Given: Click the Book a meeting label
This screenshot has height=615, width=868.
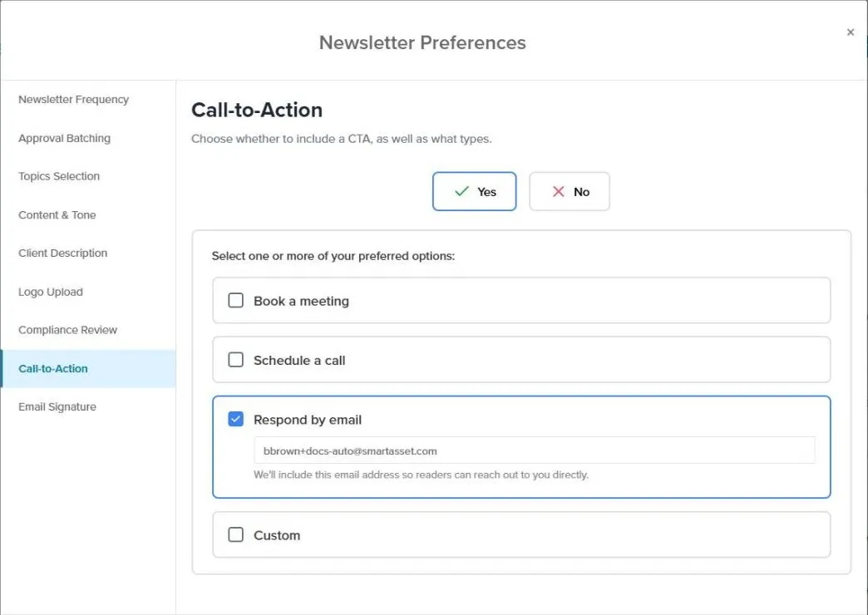Looking at the screenshot, I should pyautogui.click(x=301, y=301).
